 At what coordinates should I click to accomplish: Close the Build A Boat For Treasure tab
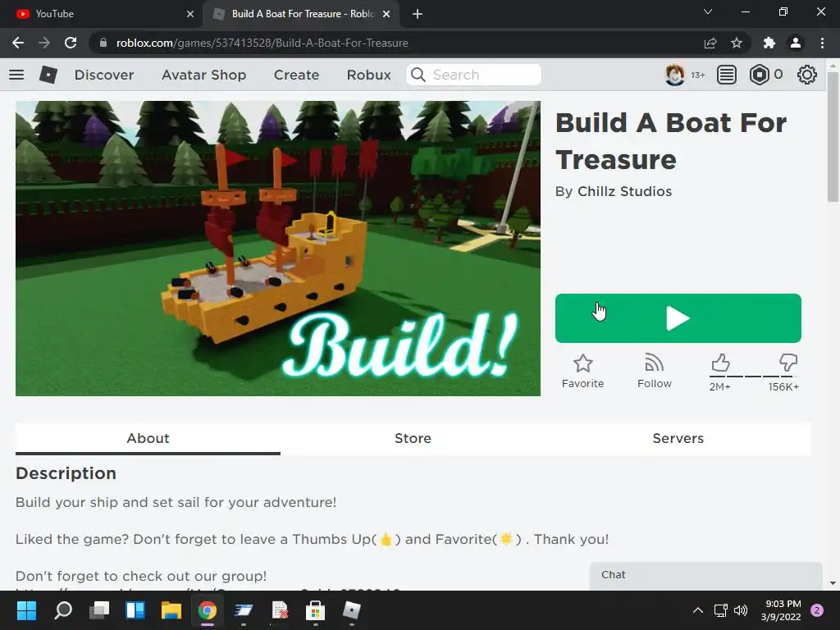(386, 14)
